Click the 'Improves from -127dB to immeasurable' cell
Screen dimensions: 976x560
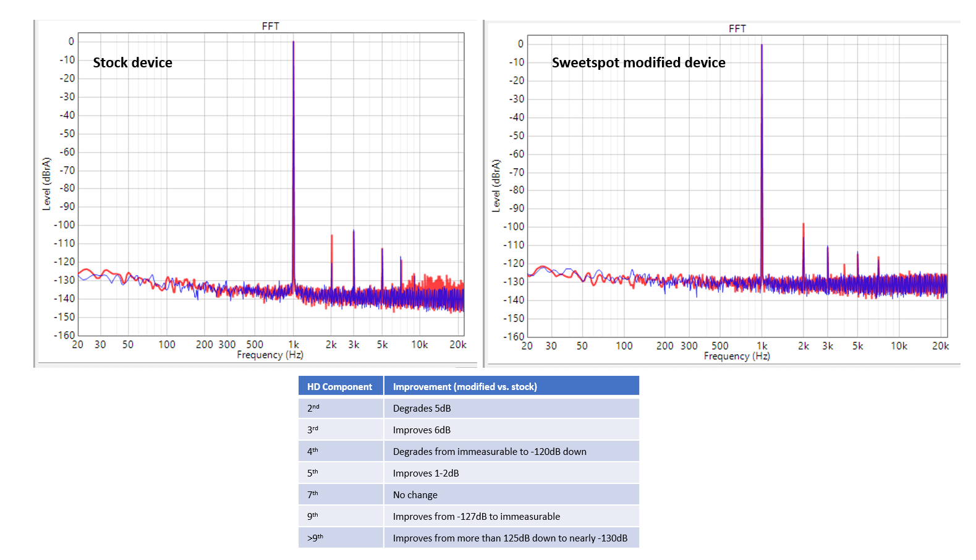[x=512, y=516]
